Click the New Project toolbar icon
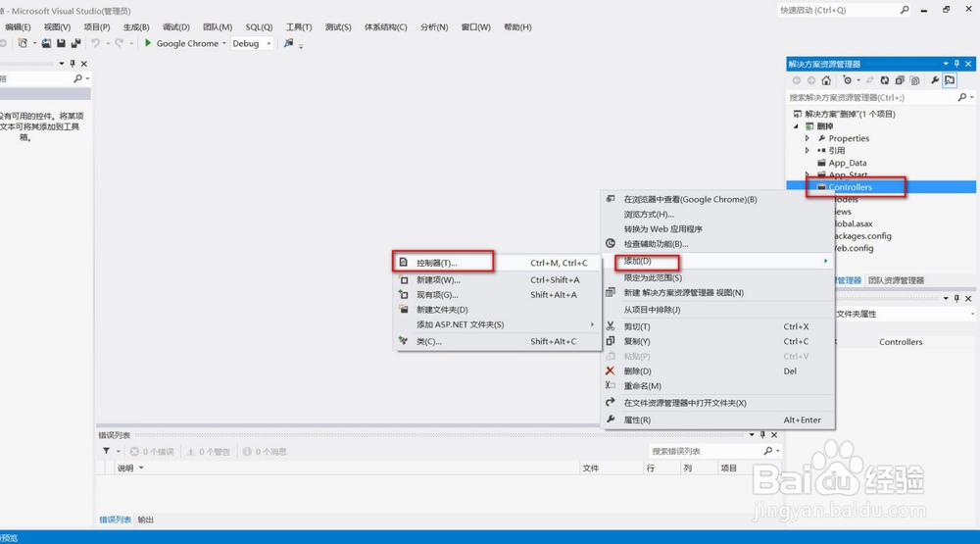980x544 pixels. (x=23, y=43)
